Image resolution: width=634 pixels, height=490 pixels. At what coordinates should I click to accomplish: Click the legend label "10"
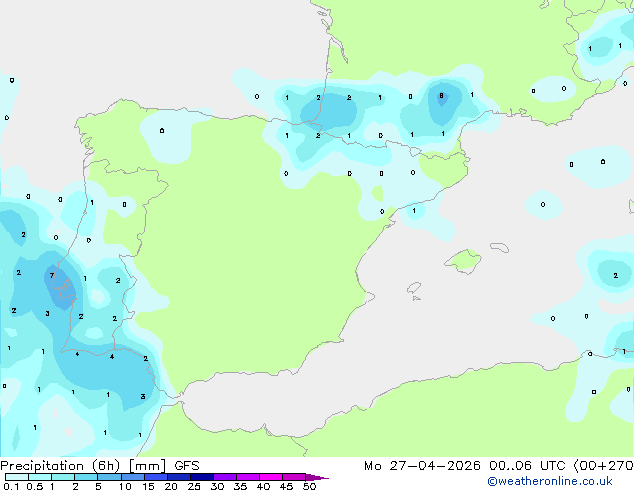(125, 486)
